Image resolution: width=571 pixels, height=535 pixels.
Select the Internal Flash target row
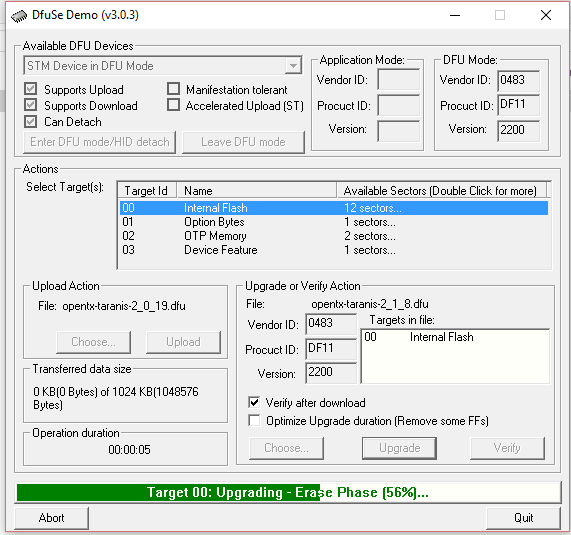tap(334, 208)
